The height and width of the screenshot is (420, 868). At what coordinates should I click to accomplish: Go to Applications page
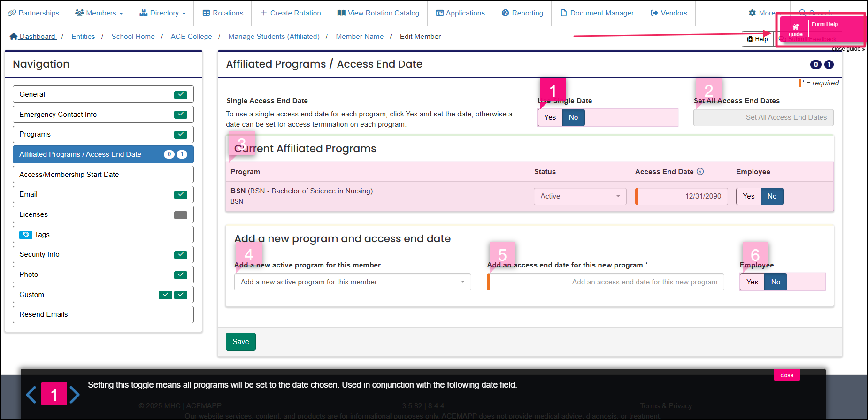click(x=461, y=13)
